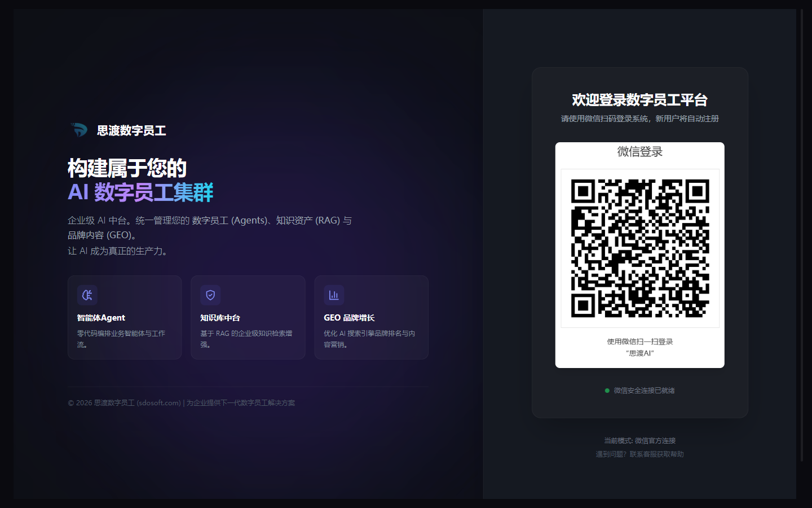Click the 微信登录 heading above the QR code
This screenshot has width=812, height=508.
(x=640, y=152)
